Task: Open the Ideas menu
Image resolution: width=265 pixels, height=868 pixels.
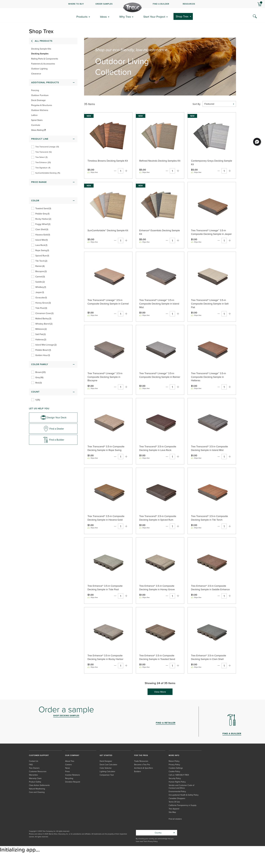Action: tap(104, 17)
